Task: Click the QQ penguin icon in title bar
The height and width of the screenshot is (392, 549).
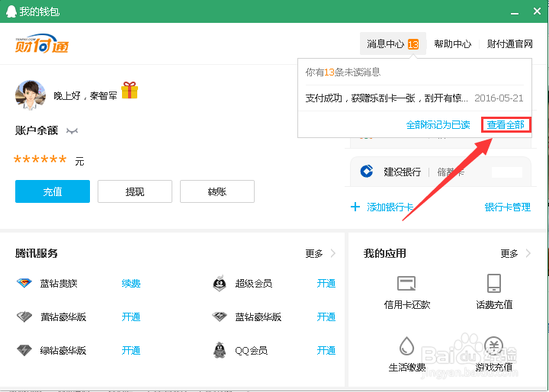Action: 11,11
